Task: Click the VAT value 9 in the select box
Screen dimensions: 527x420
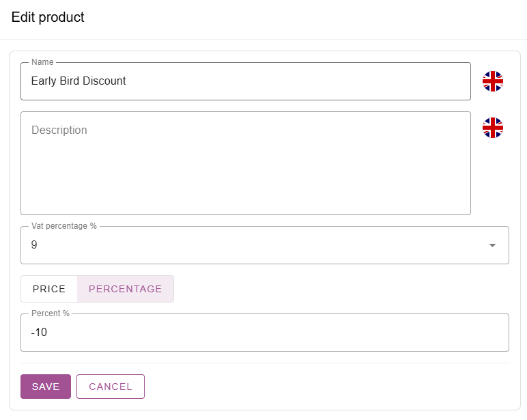Action: (34, 245)
